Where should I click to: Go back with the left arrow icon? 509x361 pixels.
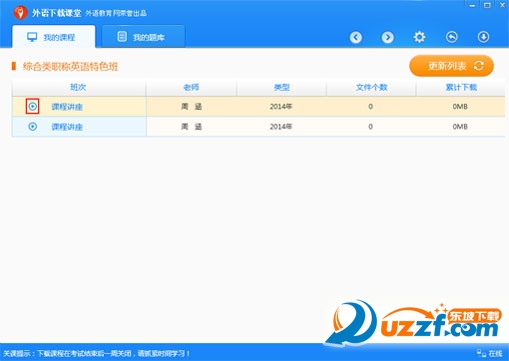356,37
